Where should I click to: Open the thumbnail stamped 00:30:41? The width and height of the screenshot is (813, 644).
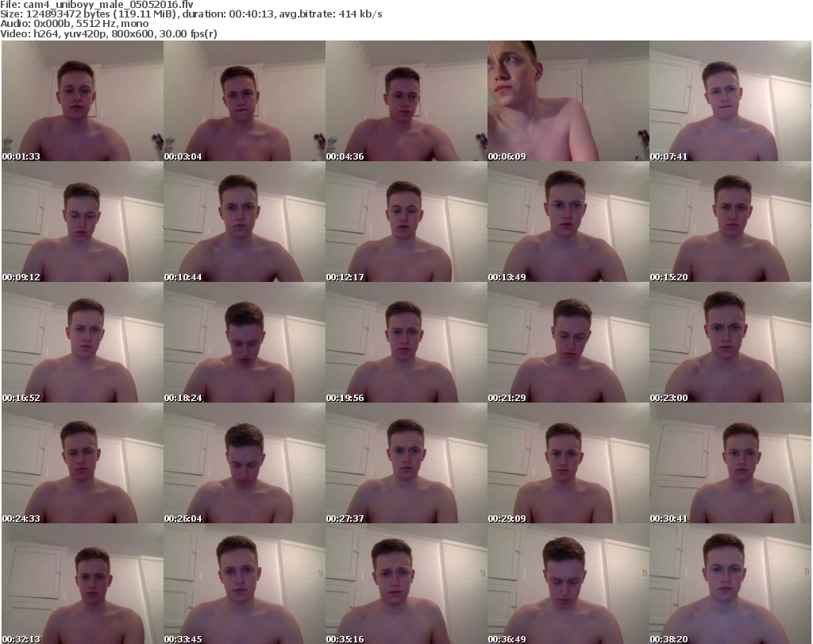730,463
